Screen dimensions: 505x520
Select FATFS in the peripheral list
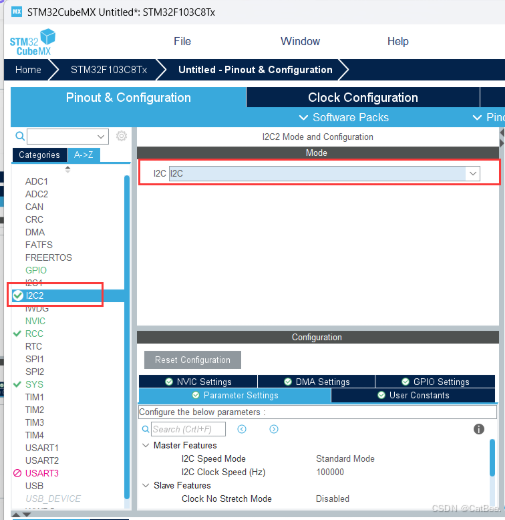[x=39, y=245]
